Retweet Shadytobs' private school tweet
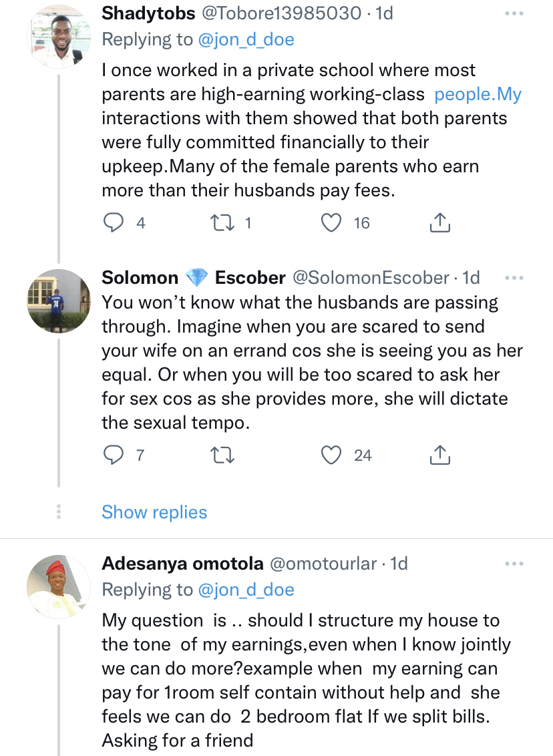Image resolution: width=553 pixels, height=756 pixels. 220,223
